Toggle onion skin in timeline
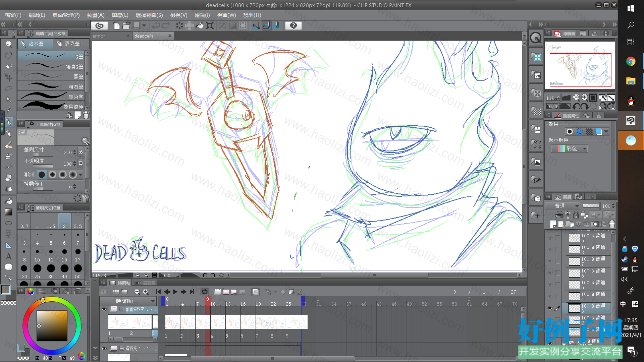 (255, 292)
